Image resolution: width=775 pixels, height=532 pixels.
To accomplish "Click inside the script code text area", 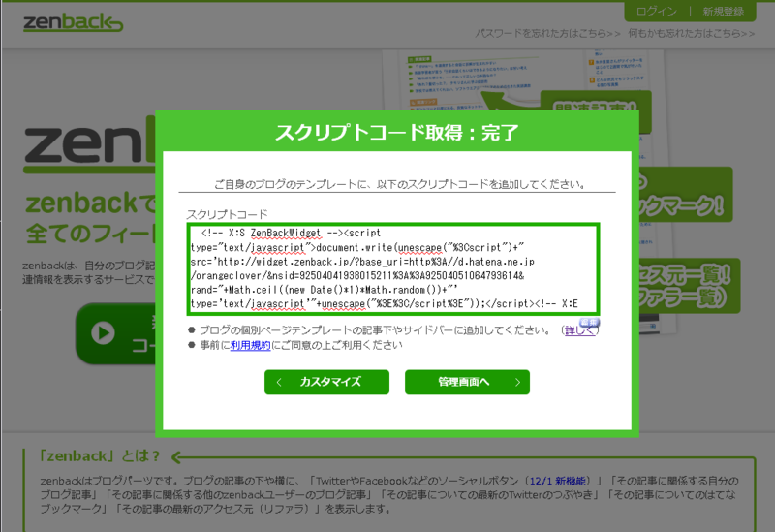I will point(393,268).
